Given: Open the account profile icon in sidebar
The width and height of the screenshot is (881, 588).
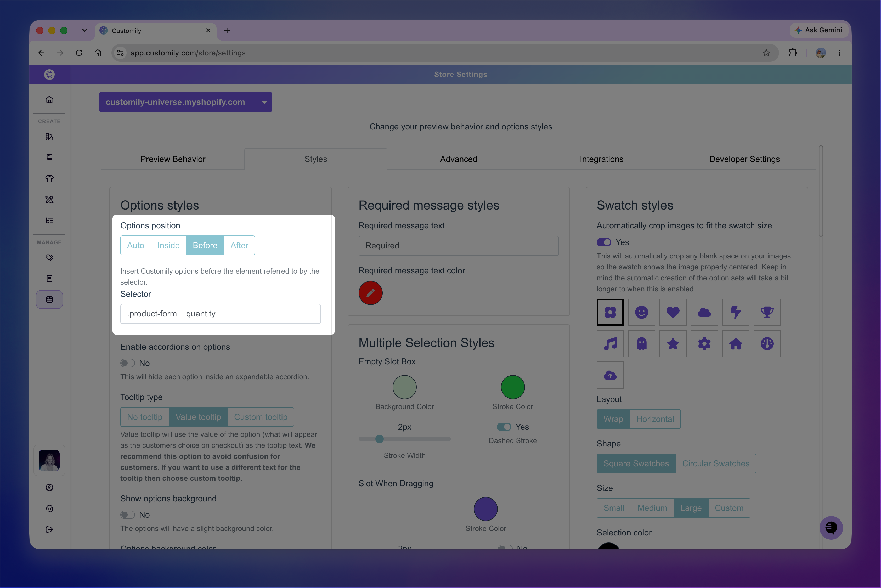Looking at the screenshot, I should coord(49,488).
